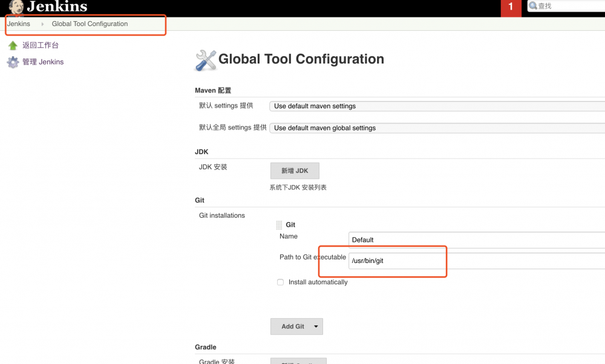Click the red notification badge showing 1
The height and width of the screenshot is (364, 605).
pyautogui.click(x=511, y=8)
